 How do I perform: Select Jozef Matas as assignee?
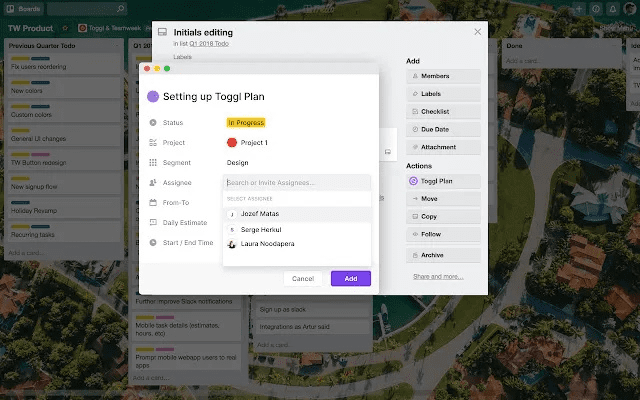tap(259, 213)
